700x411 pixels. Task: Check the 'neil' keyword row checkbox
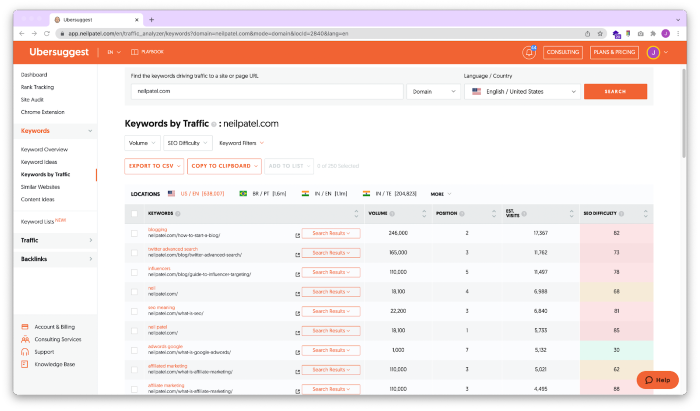tap(134, 291)
